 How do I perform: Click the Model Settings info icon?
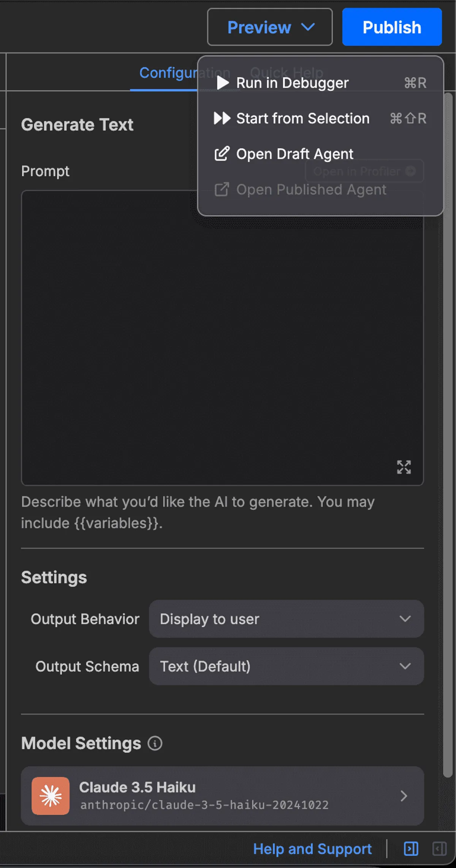(155, 743)
